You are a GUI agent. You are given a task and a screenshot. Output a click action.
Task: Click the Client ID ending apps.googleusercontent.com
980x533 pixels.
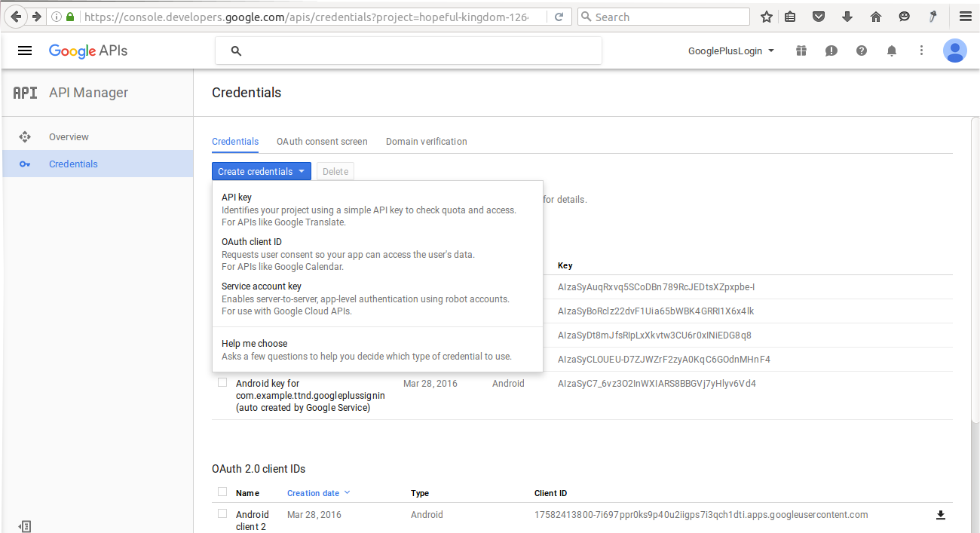point(701,515)
